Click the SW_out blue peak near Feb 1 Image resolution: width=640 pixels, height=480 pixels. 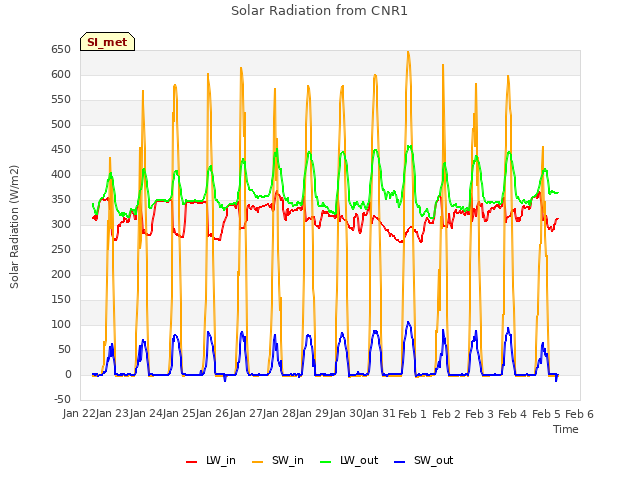click(x=408, y=322)
